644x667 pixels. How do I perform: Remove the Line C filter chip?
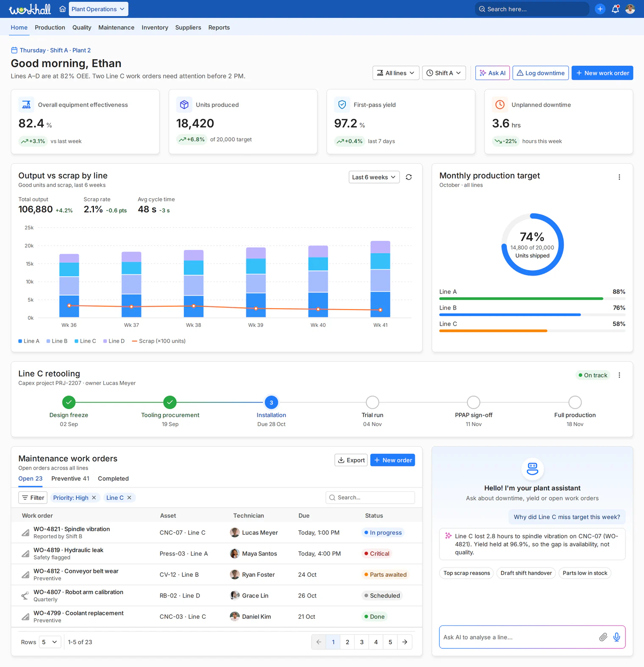[129, 498]
